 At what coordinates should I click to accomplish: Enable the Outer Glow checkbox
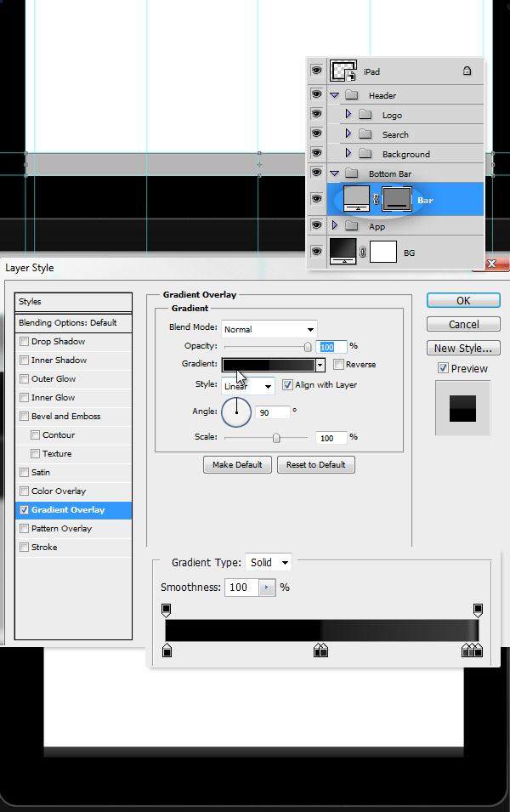[24, 378]
